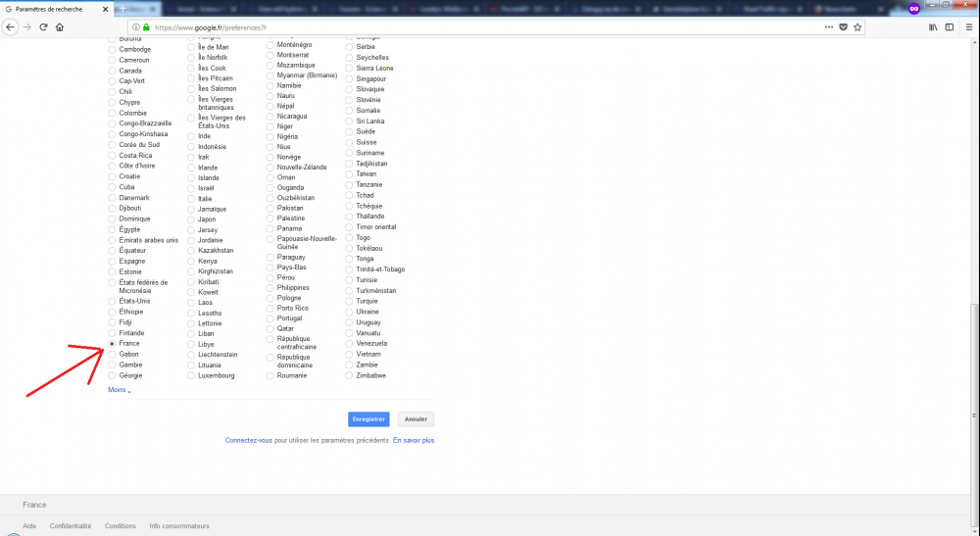
Task: Select États-Unis as region
Action: point(112,301)
